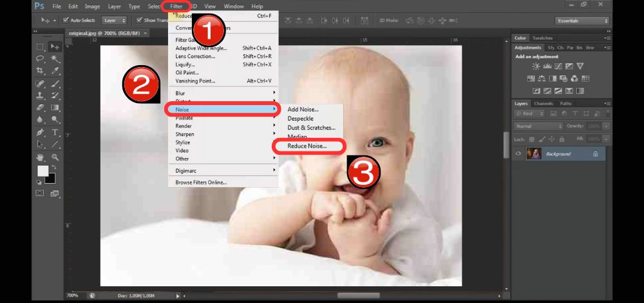Add a Black & White adjustment

[553, 79]
